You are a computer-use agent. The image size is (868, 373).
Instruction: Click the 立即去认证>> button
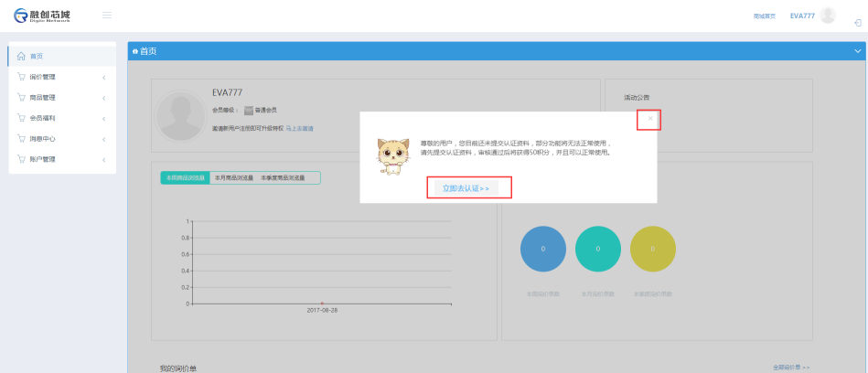pos(466,188)
